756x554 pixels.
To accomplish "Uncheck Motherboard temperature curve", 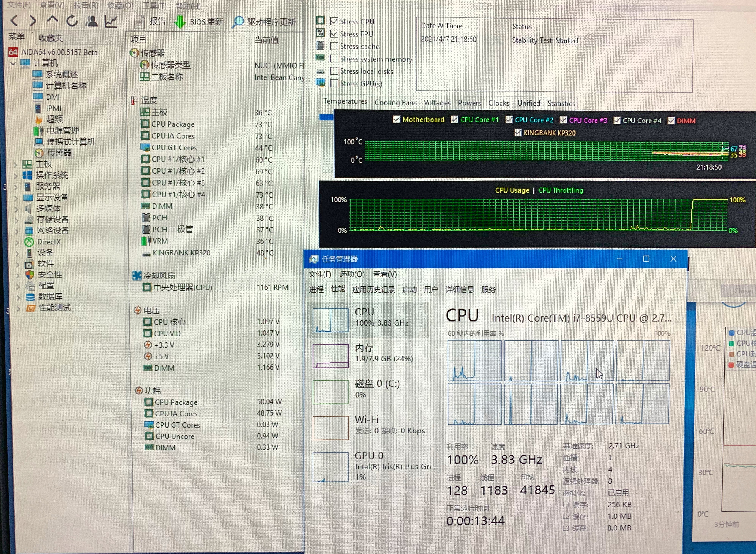I will click(396, 120).
